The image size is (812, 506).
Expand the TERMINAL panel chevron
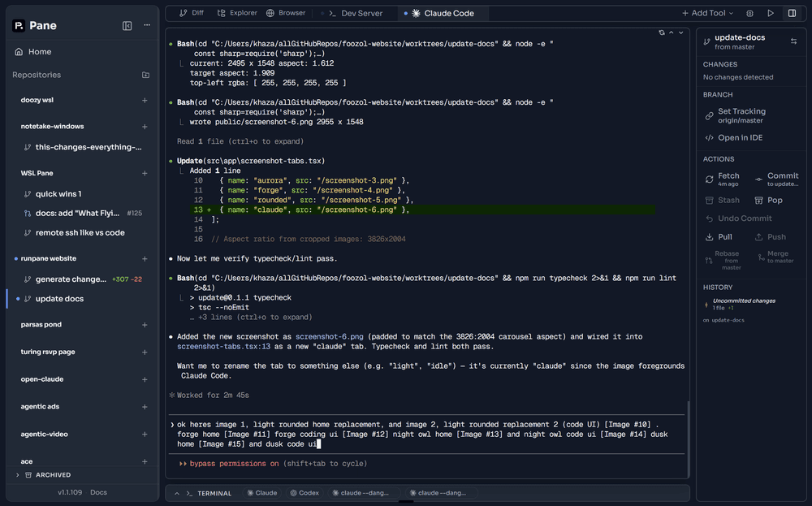[x=175, y=492]
